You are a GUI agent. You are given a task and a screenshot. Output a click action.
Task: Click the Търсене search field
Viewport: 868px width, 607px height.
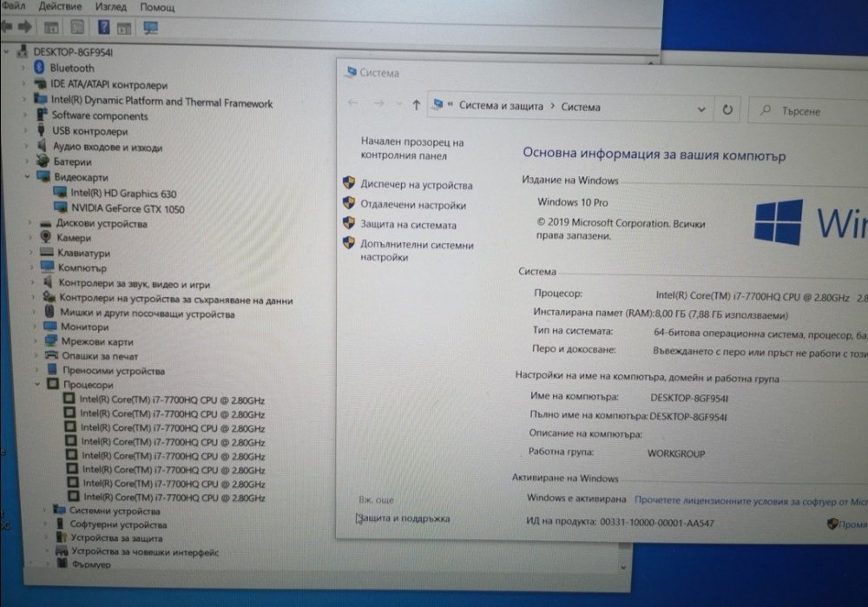tap(807, 111)
